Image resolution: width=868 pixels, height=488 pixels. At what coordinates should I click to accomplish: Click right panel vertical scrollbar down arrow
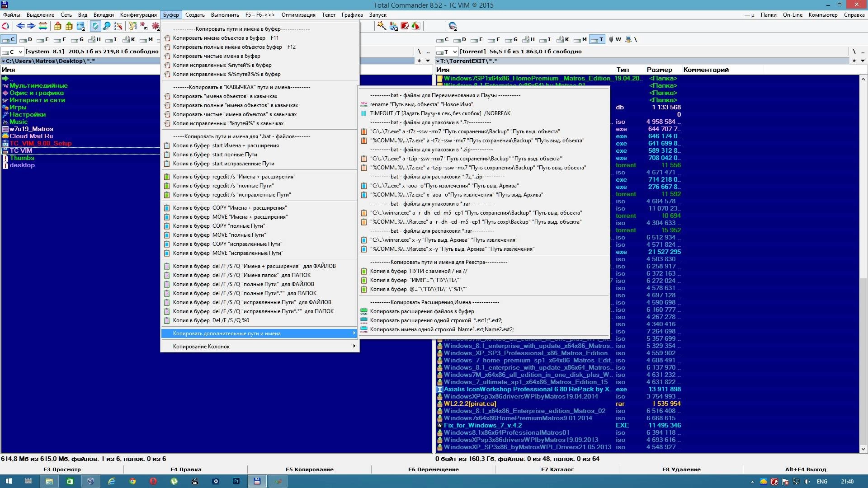(x=863, y=449)
